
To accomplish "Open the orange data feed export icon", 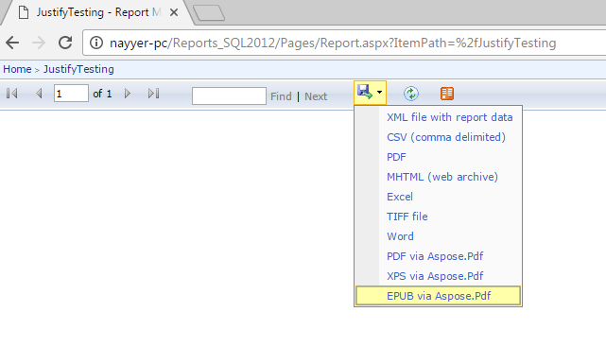I will point(447,94).
